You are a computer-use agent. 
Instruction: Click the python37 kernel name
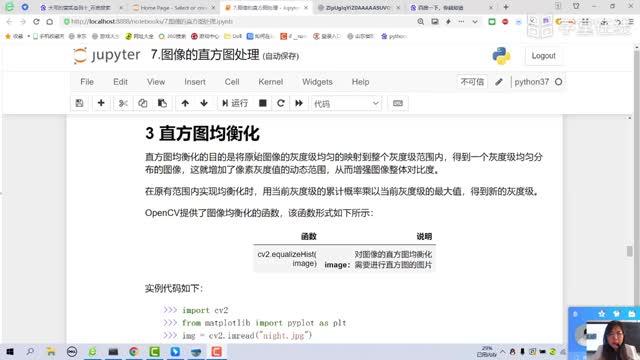click(x=531, y=82)
